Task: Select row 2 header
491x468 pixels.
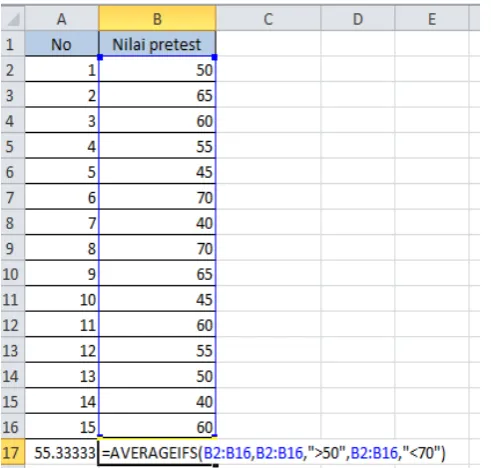Action: pos(13,69)
